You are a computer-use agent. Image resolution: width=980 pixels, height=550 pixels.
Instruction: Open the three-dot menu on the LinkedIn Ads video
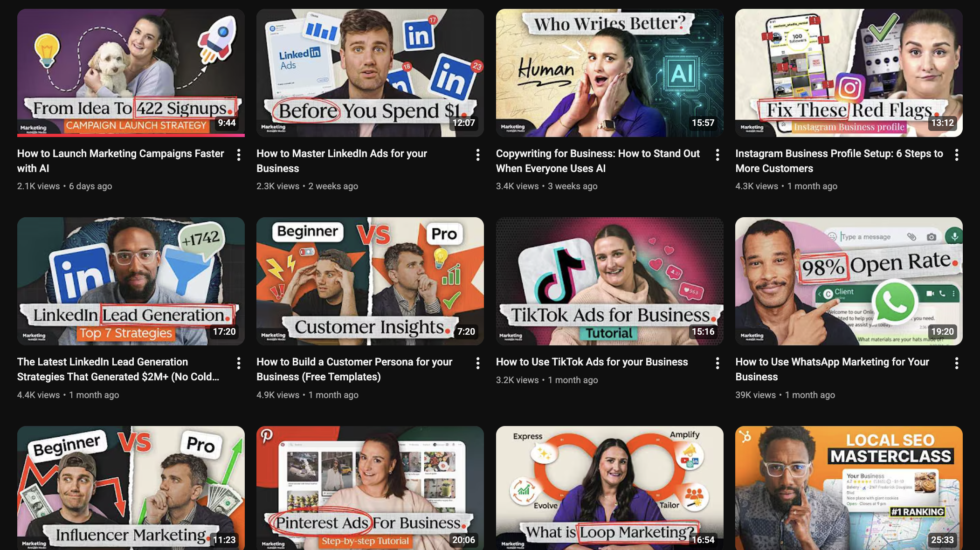point(477,155)
